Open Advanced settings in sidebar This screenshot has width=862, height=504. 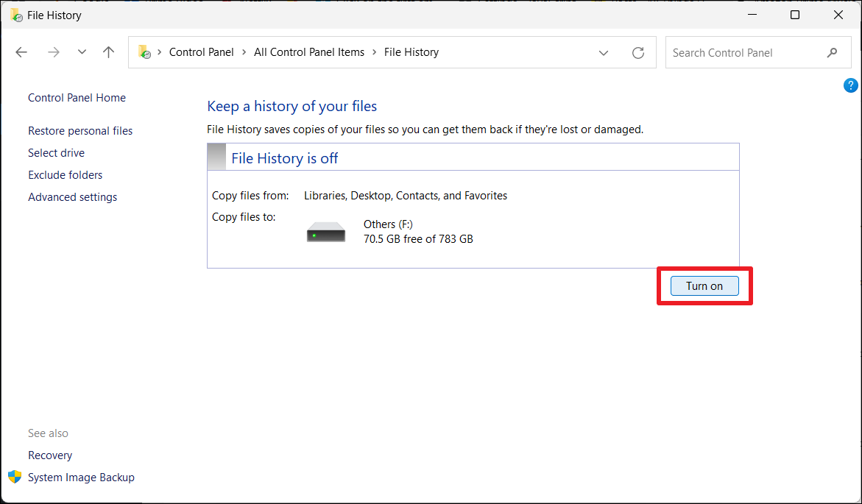pyautogui.click(x=72, y=197)
